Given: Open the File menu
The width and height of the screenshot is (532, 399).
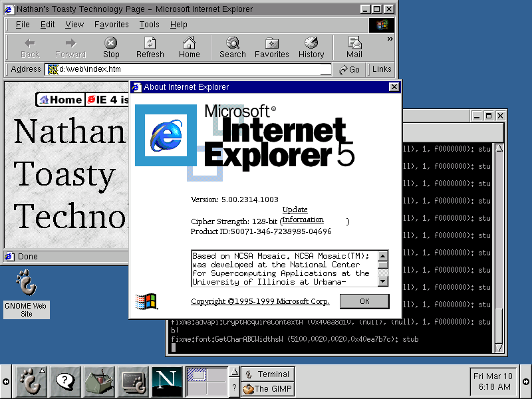Looking at the screenshot, I should pos(23,25).
